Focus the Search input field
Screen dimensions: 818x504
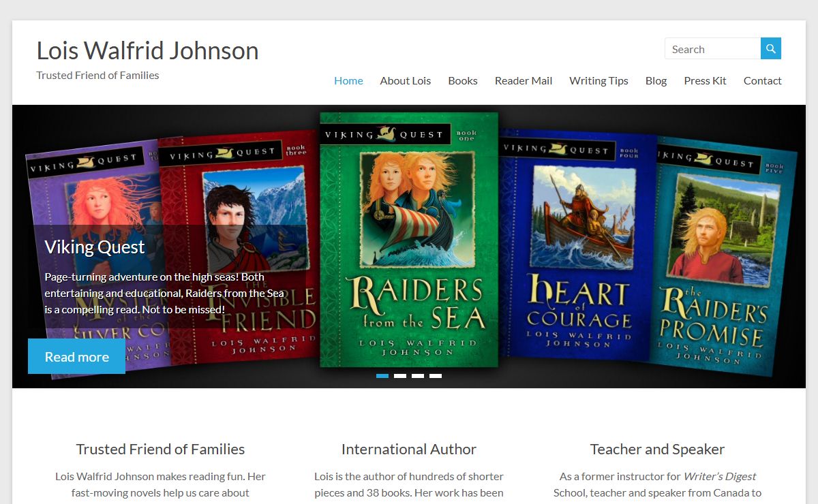(x=713, y=49)
